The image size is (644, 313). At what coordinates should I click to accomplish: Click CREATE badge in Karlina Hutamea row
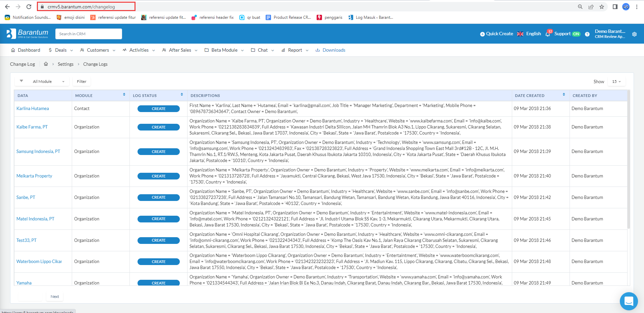159,109
